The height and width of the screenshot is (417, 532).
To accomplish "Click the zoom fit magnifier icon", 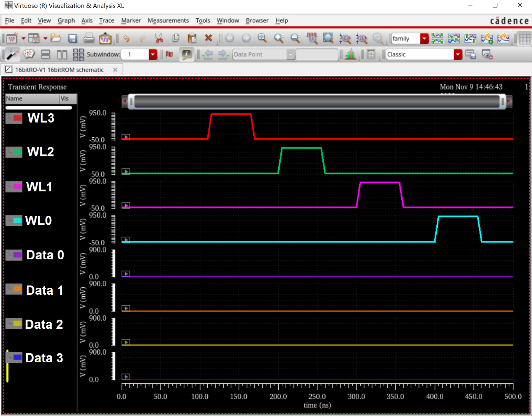I will 262,38.
